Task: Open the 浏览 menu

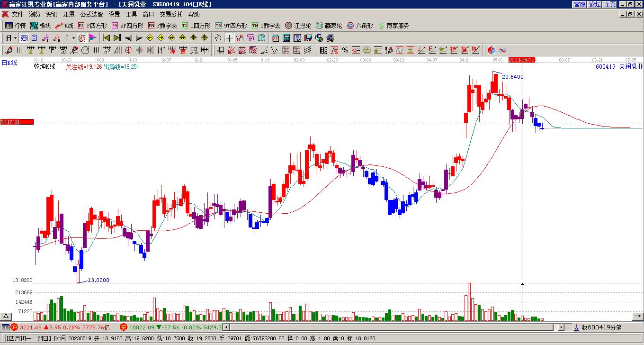Action: coord(35,14)
